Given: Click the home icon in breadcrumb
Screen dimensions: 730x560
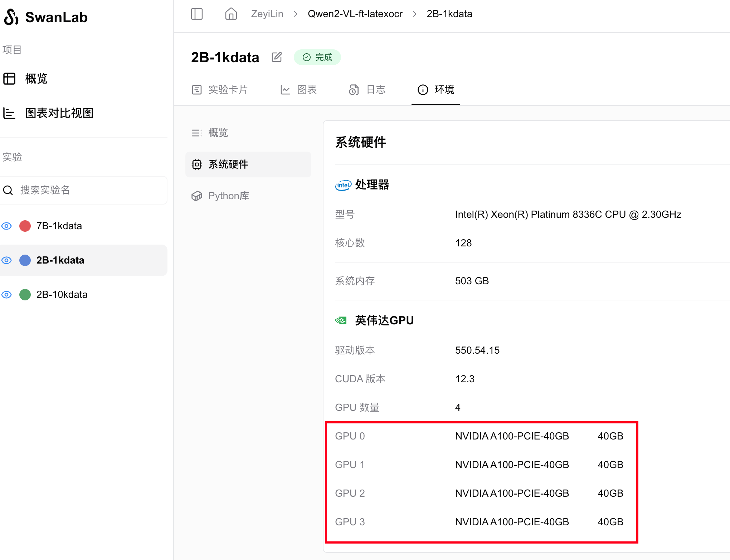Looking at the screenshot, I should 231,14.
